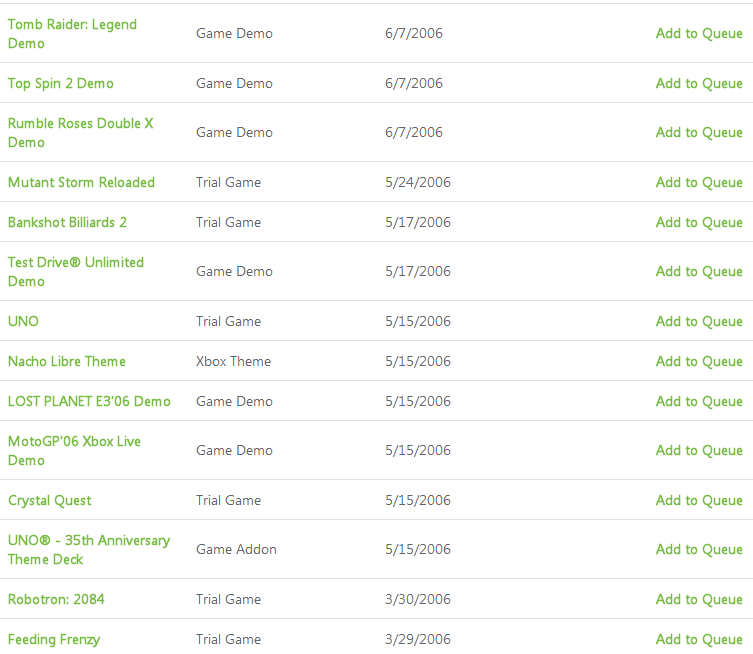Open the Robotron: 2084 link

tap(56, 599)
